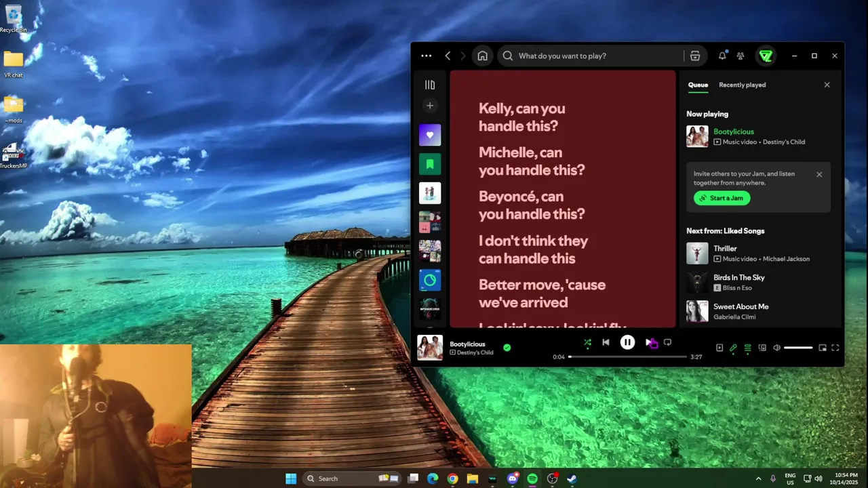The width and height of the screenshot is (868, 488).
Task: Click Bootylicious title in player bar
Action: [467, 344]
